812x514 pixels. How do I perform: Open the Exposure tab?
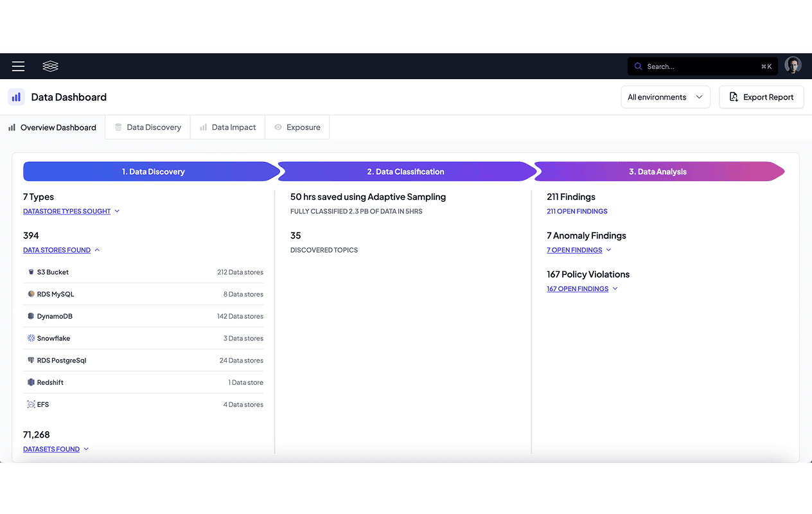297,127
